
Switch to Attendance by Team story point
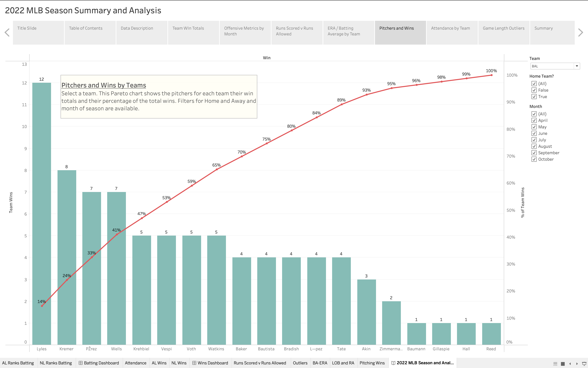pos(452,32)
